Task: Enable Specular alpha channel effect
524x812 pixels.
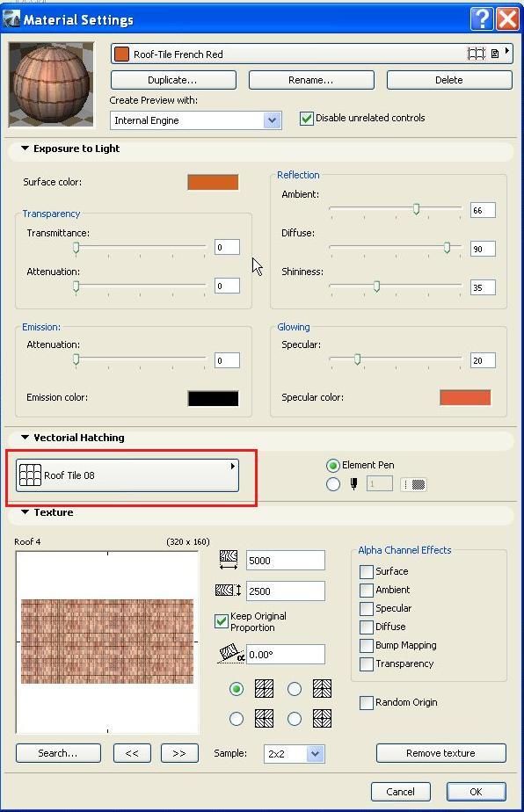Action: coord(367,608)
